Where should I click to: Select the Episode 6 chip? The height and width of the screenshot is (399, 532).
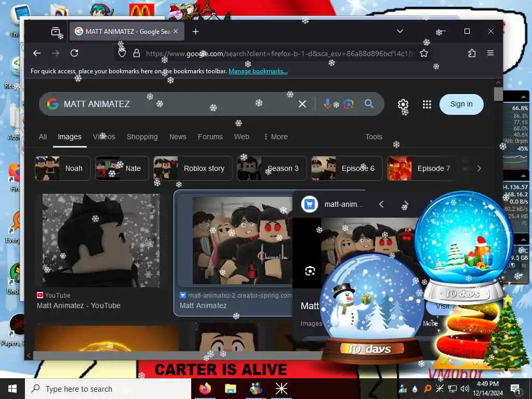(x=347, y=168)
